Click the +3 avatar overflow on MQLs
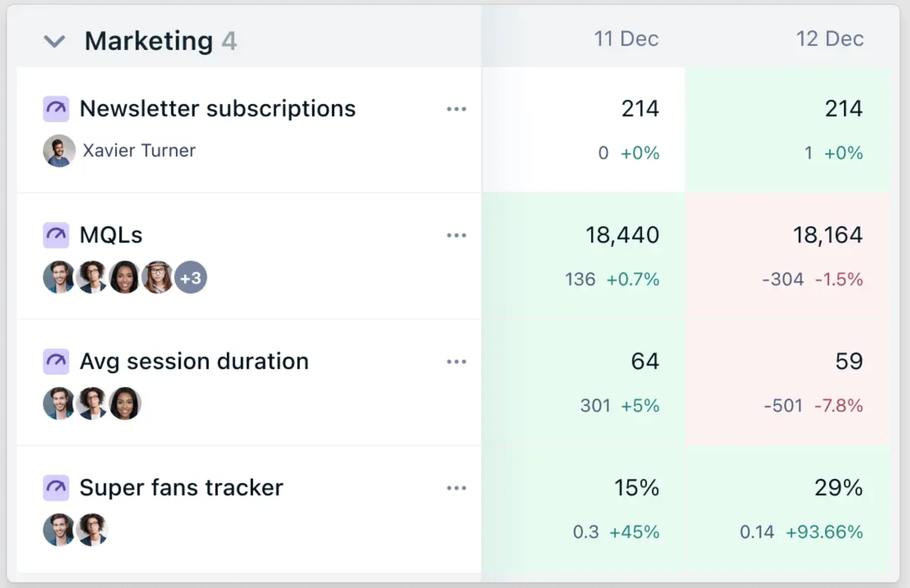The width and height of the screenshot is (910, 588). [x=191, y=277]
